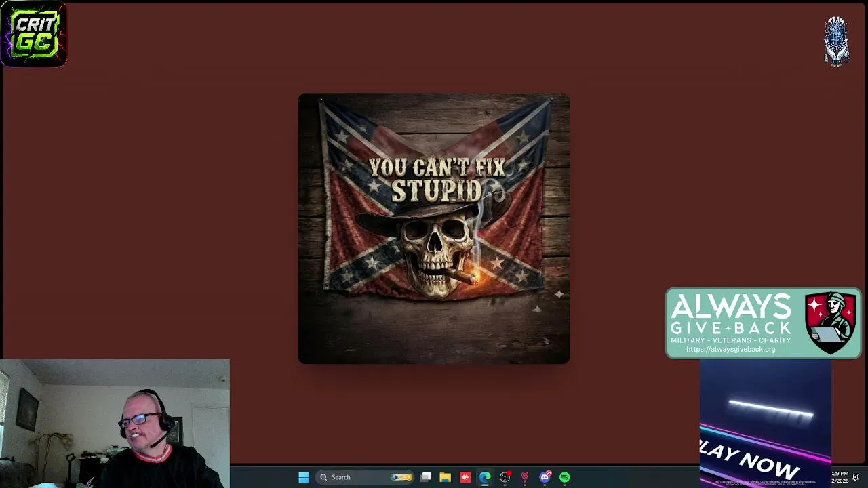Click the search highlight graphic in the Search box

401,477
